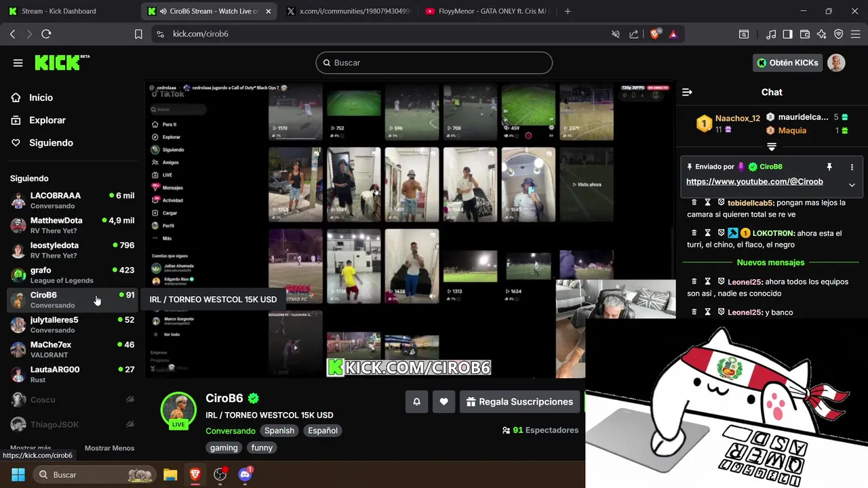Share this page from address bar
The width and height of the screenshot is (868, 488).
pyautogui.click(x=634, y=34)
